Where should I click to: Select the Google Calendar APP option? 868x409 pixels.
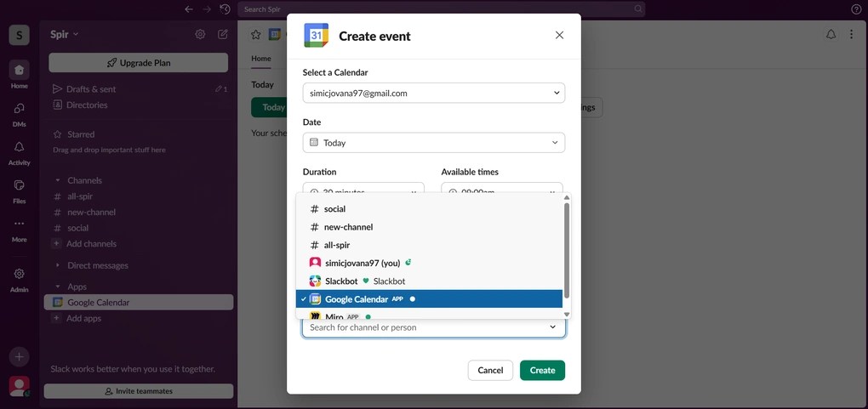coord(429,298)
